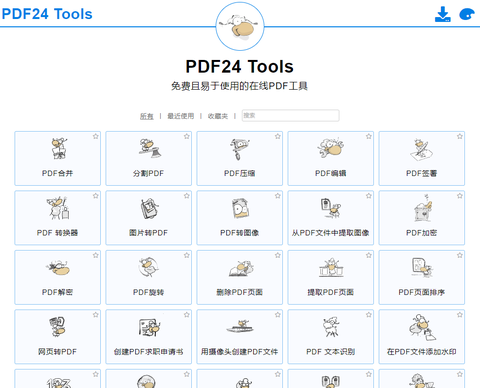The image size is (480, 388).
Task: Open the 分割PDF split tool icon
Action: (x=150, y=148)
